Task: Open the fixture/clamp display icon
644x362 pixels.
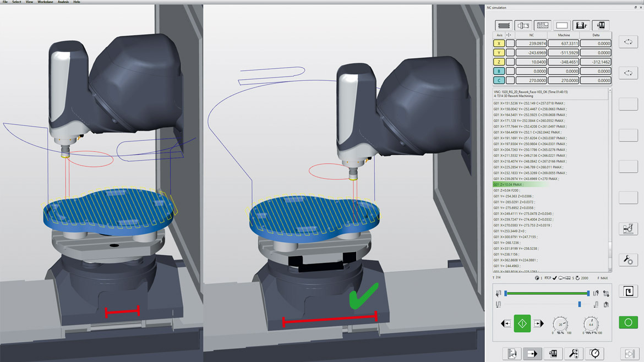Action: tap(581, 25)
